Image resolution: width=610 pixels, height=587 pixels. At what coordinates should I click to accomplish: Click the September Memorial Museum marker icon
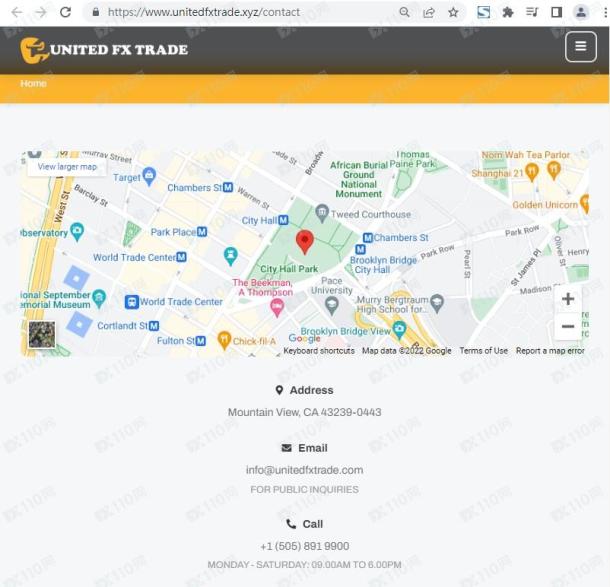click(100, 299)
